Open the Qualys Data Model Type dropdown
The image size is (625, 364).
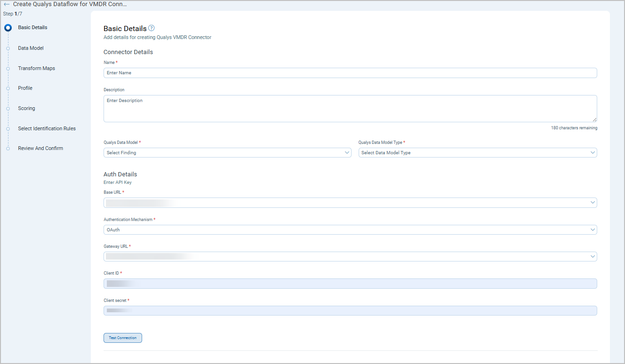478,153
